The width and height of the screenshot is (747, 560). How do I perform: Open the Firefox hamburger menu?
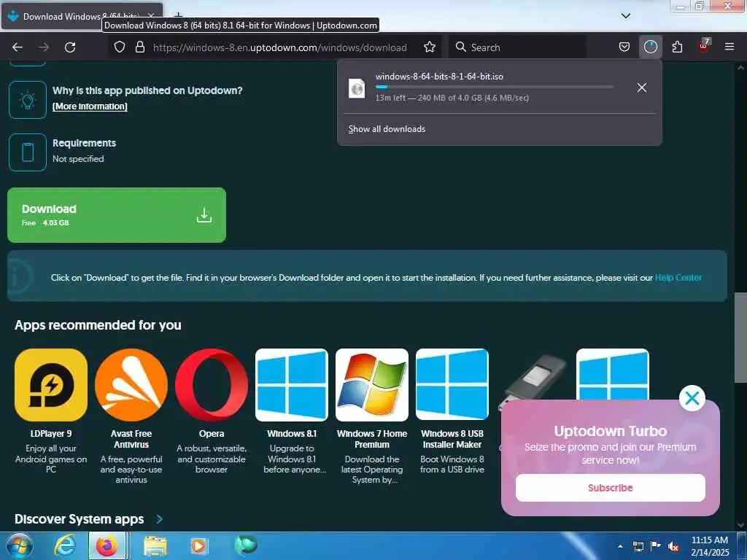pyautogui.click(x=729, y=47)
